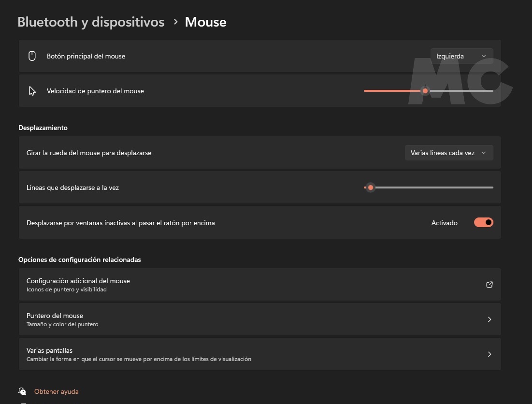
Task: Click the breadcrumb arrow before Mouse
Action: click(175, 22)
